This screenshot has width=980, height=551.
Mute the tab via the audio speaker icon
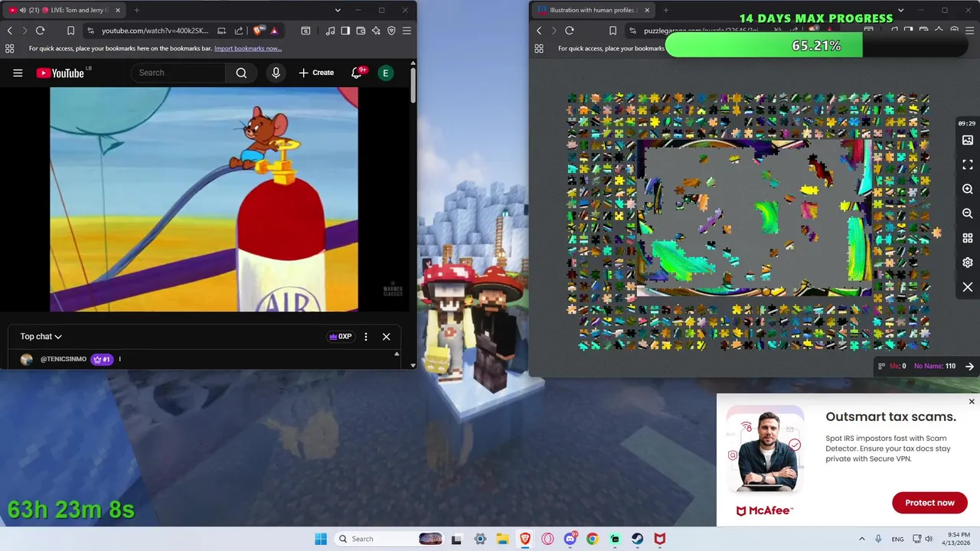21,10
